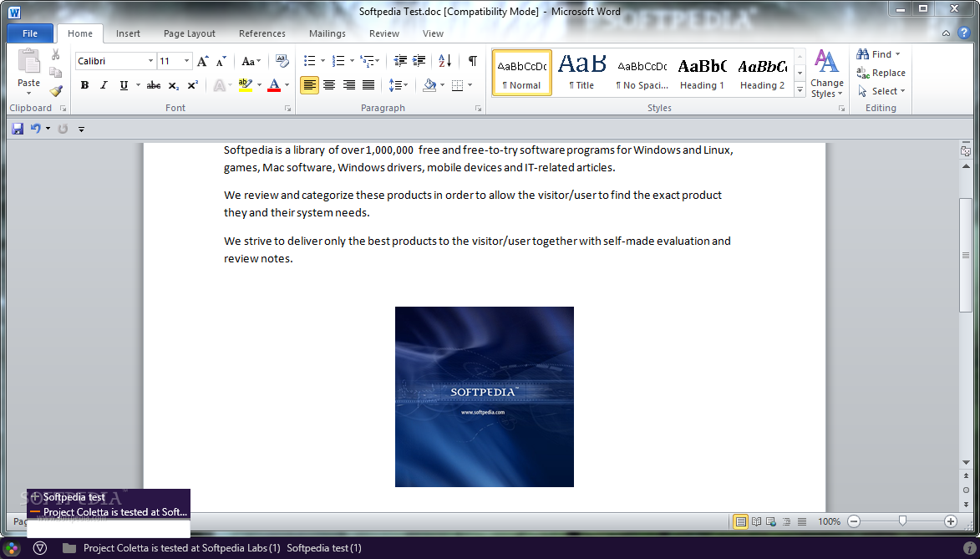
Task: Switch to Web Layout view
Action: [771, 521]
